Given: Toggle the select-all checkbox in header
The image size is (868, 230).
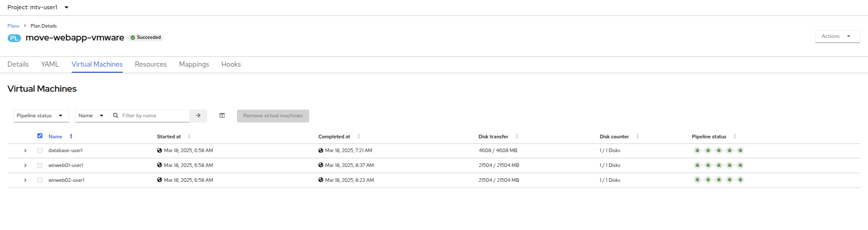Looking at the screenshot, I should point(40,136).
